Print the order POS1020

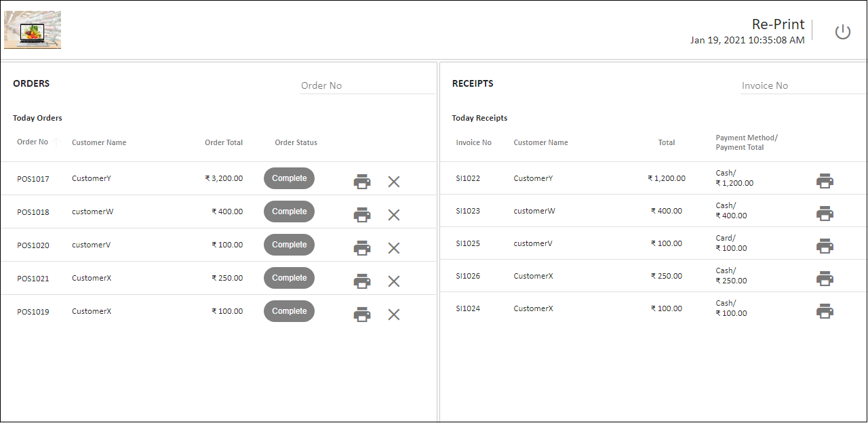(x=362, y=247)
